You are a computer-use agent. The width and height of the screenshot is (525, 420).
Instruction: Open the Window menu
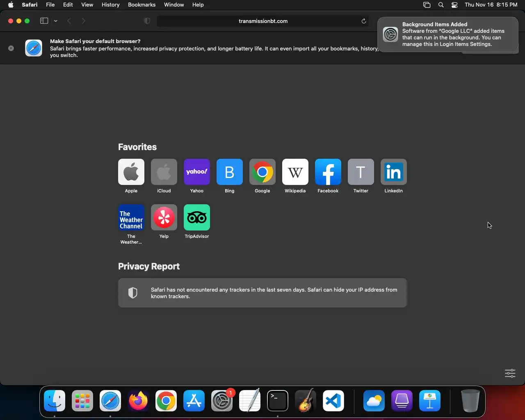coord(174,5)
